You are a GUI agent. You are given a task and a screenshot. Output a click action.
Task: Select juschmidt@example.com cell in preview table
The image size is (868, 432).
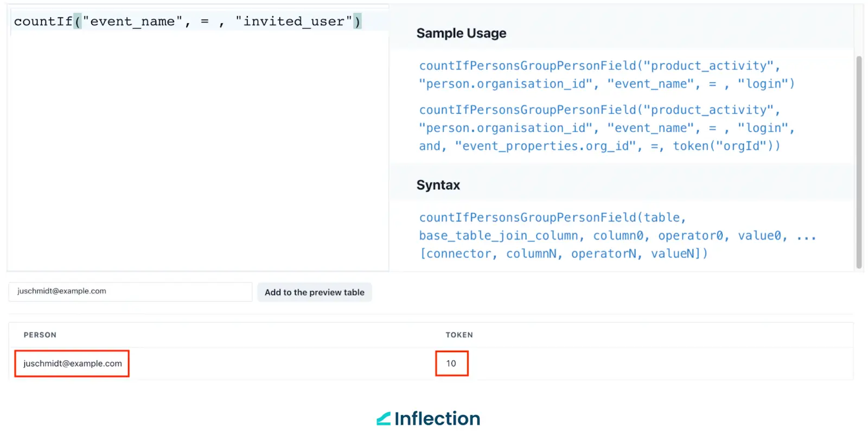click(x=72, y=364)
